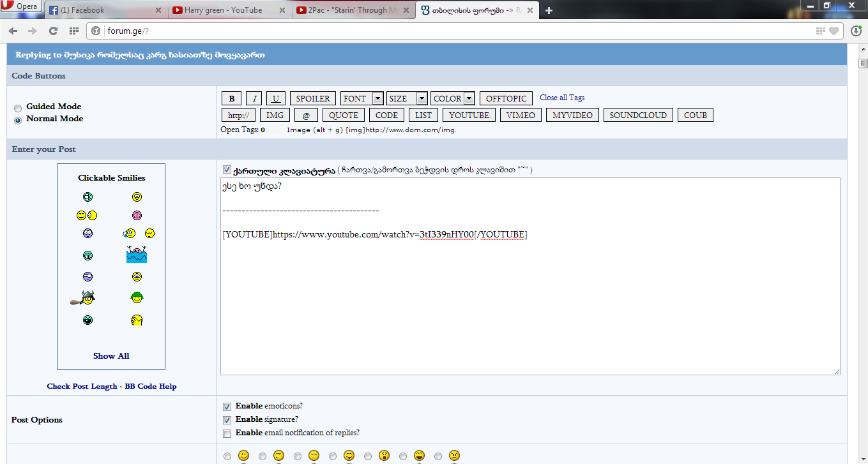The height and width of the screenshot is (464, 868).
Task: Insert the yellow peace-symbol smiley
Action: coord(137,276)
